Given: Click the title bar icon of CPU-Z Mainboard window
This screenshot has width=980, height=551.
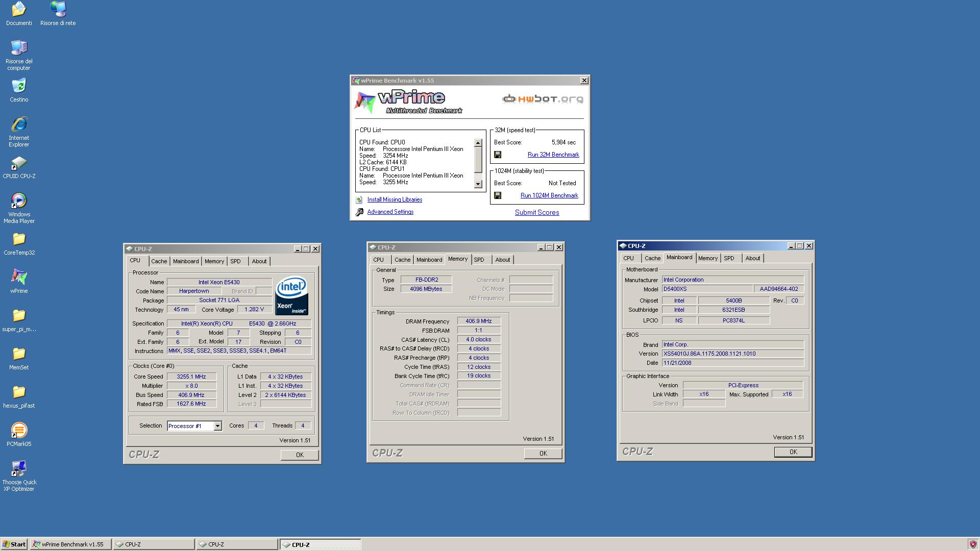Looking at the screenshot, I should click(x=623, y=246).
